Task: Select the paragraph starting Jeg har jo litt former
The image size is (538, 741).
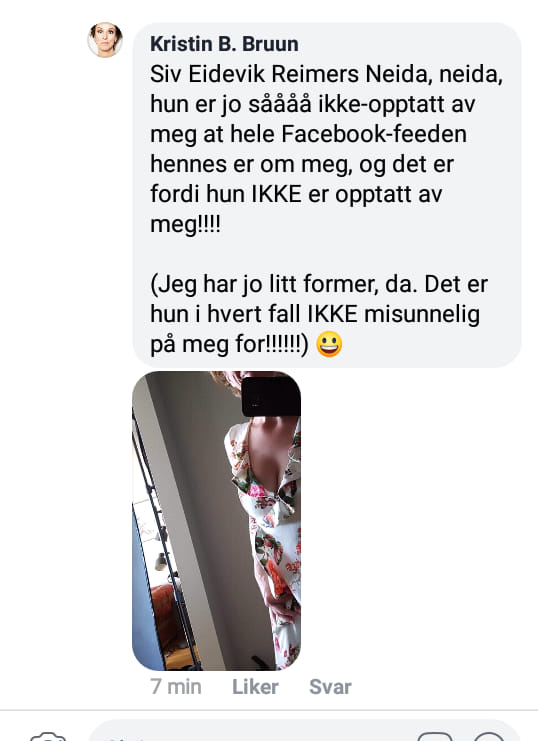Action: (x=319, y=314)
